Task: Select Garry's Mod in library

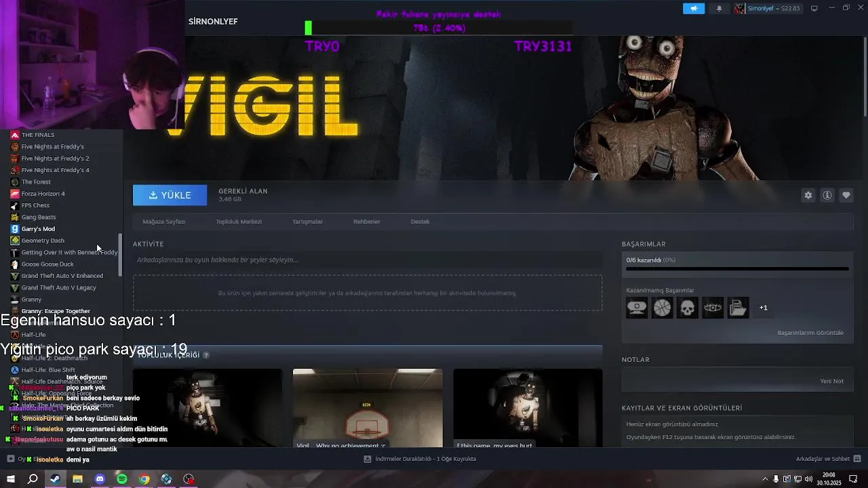Action: [x=38, y=229]
